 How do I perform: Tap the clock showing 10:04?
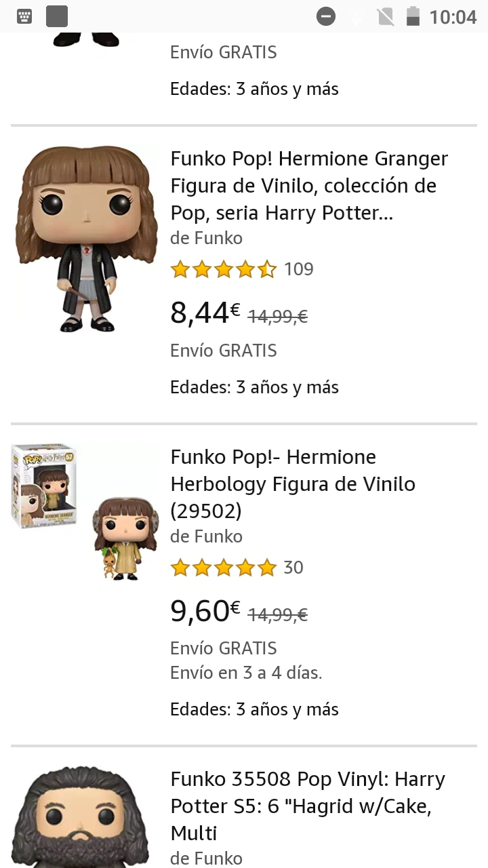click(x=453, y=16)
